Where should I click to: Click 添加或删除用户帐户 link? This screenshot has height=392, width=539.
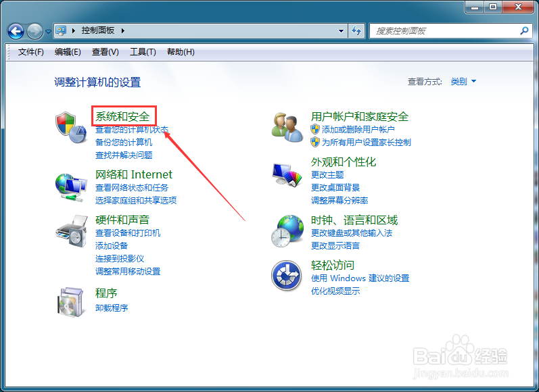(358, 130)
